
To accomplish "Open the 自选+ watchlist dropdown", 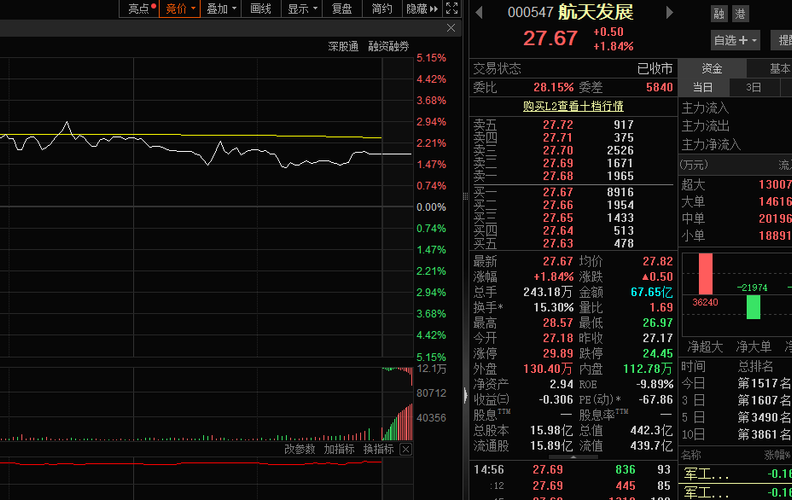I will click(735, 40).
